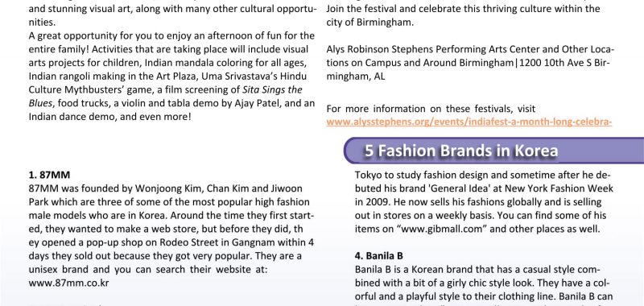Click 'city of Birmingham.' text
The image size is (644, 306).
click(370, 23)
